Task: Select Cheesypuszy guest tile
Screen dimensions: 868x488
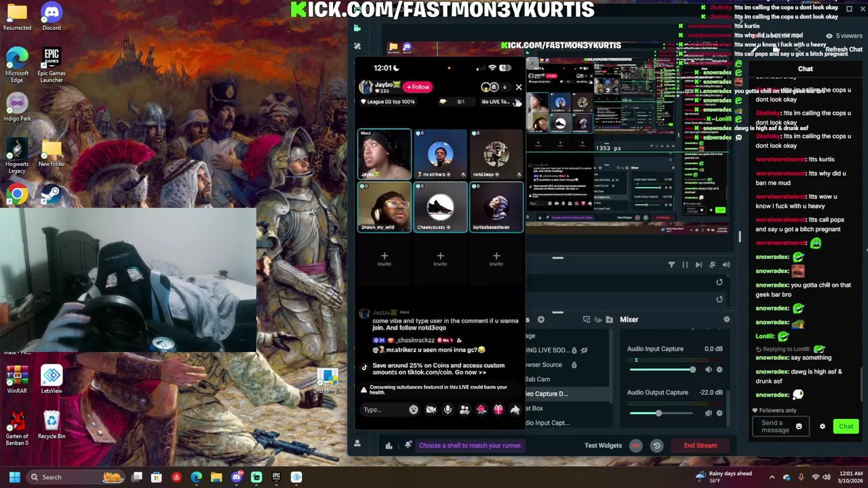Action: click(x=440, y=207)
